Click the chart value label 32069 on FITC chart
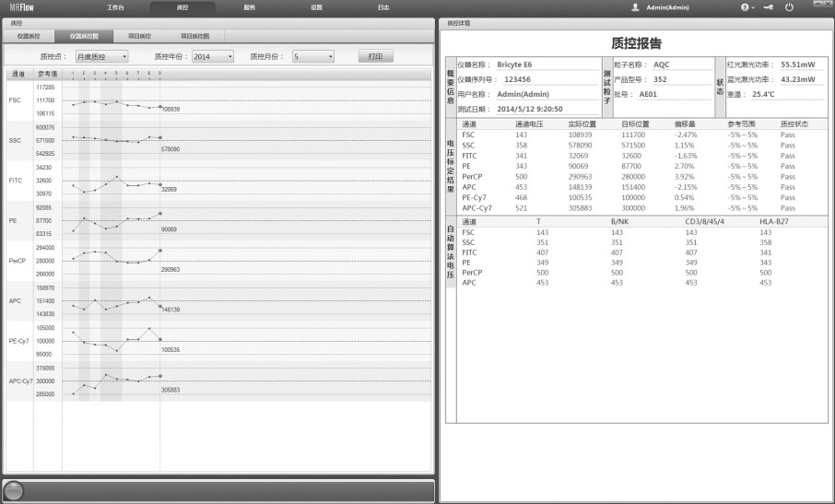The height and width of the screenshot is (504, 835). tap(169, 189)
